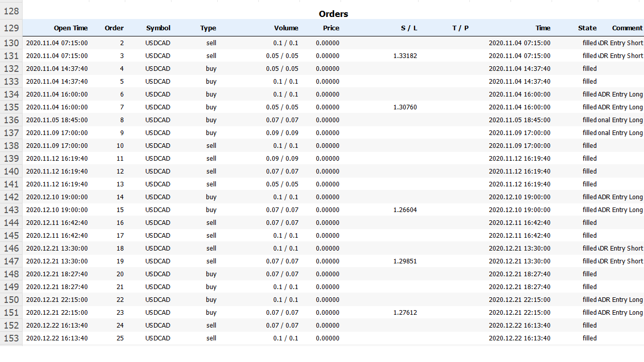Select row header 140

tap(11, 172)
